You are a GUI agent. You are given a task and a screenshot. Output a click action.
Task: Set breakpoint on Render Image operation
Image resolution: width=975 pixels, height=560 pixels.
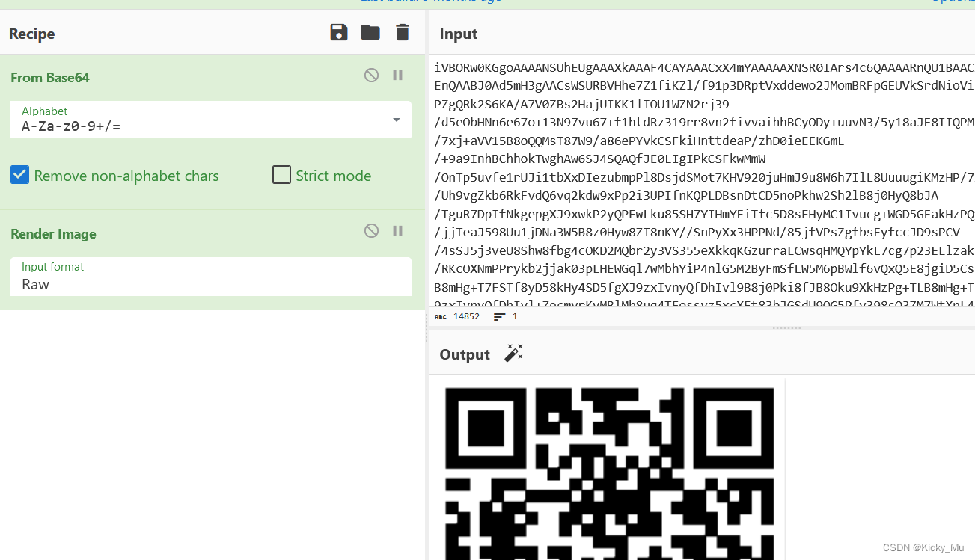398,230
